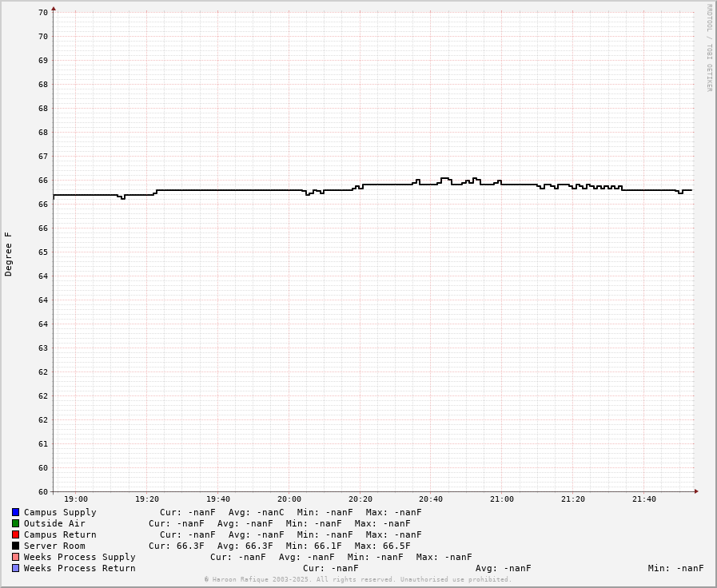Click the red Campus Return legend swatch
The height and width of the screenshot is (588, 717).
[x=15, y=534]
